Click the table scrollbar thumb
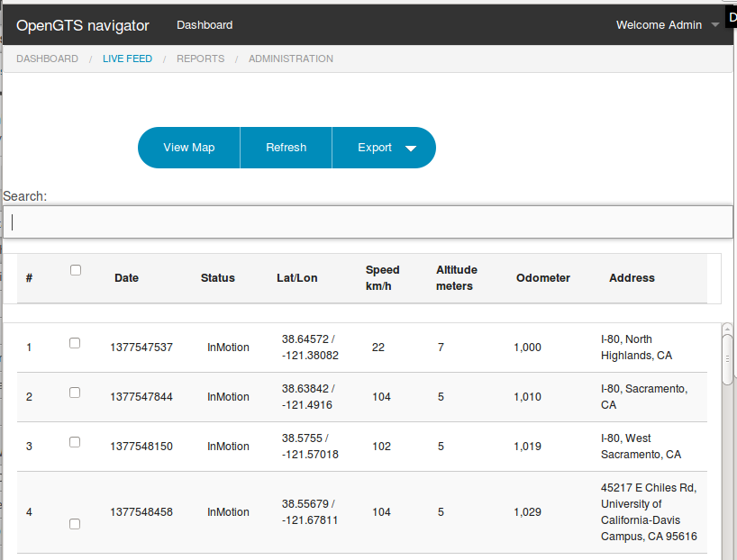737x560 pixels. (725, 360)
